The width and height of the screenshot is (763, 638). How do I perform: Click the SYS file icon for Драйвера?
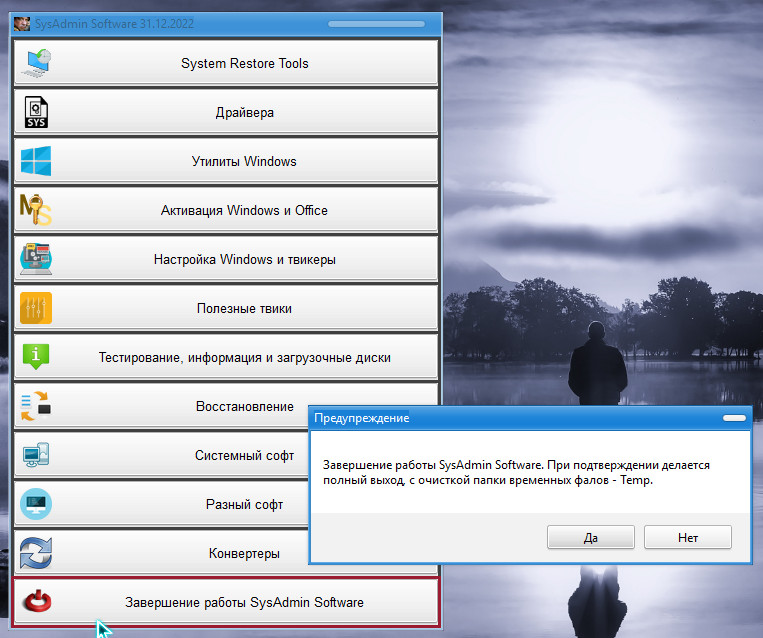pos(36,112)
